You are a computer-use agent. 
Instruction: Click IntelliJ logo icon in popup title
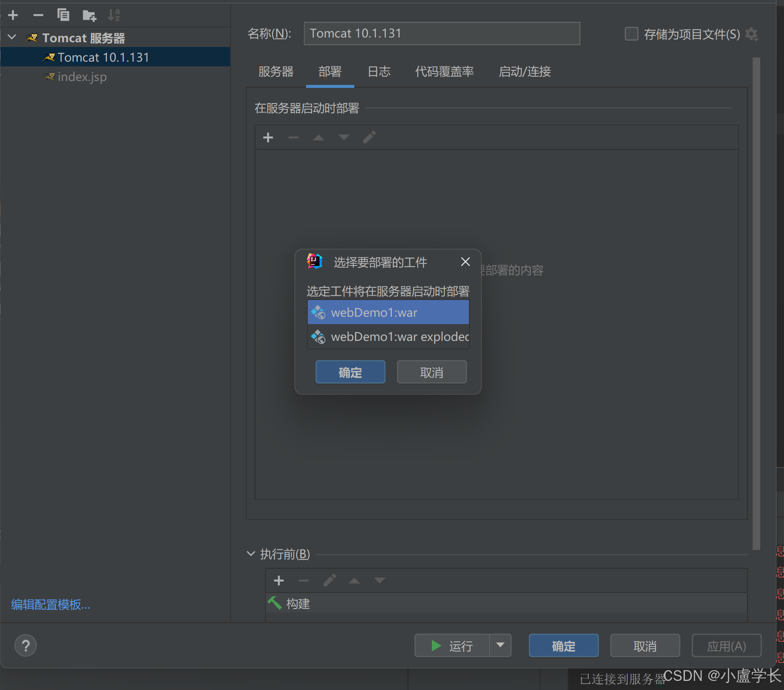315,261
